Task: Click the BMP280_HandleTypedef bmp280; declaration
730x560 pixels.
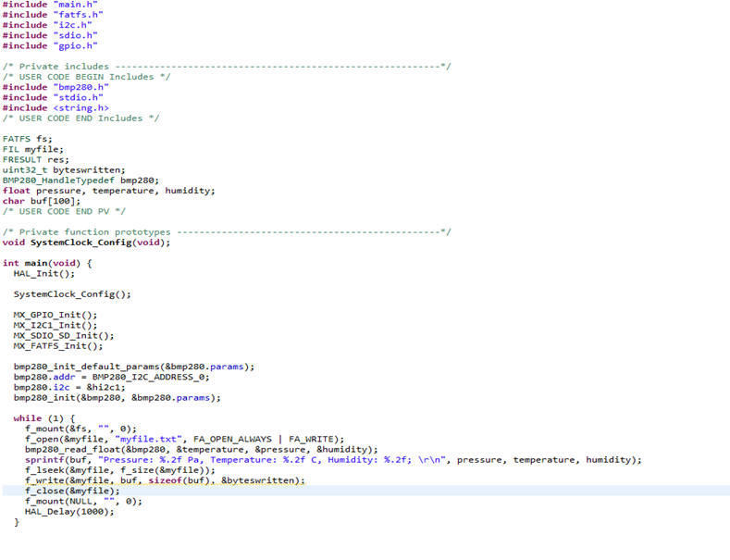Action: tap(80, 180)
